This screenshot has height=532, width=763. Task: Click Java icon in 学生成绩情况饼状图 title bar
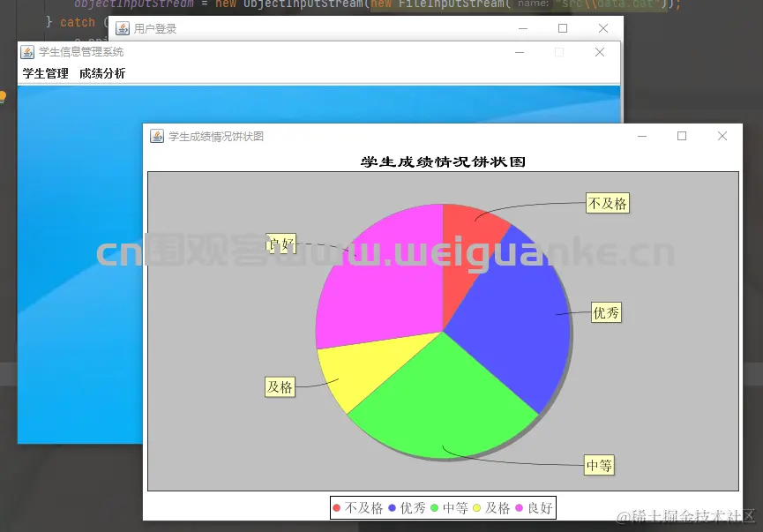[x=157, y=136]
